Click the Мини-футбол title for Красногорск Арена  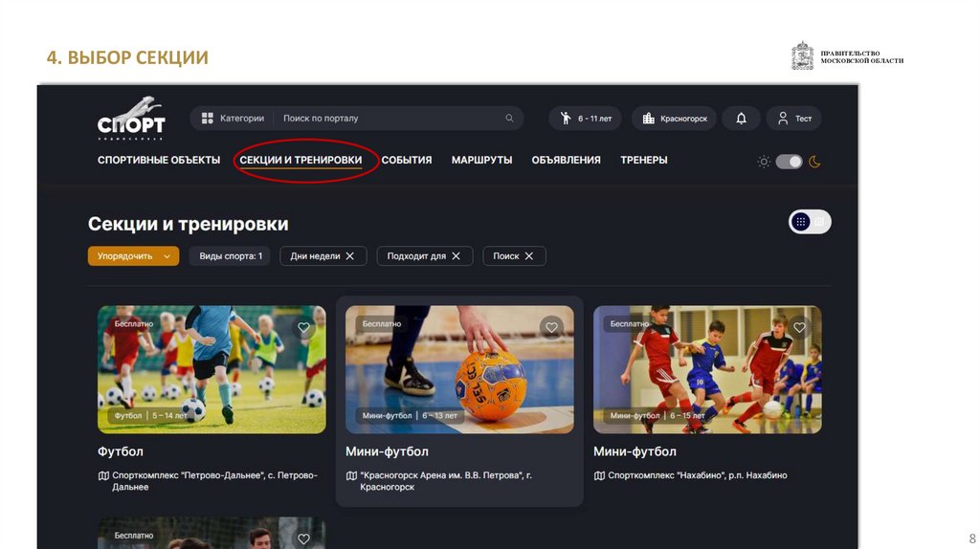pyautogui.click(x=387, y=451)
